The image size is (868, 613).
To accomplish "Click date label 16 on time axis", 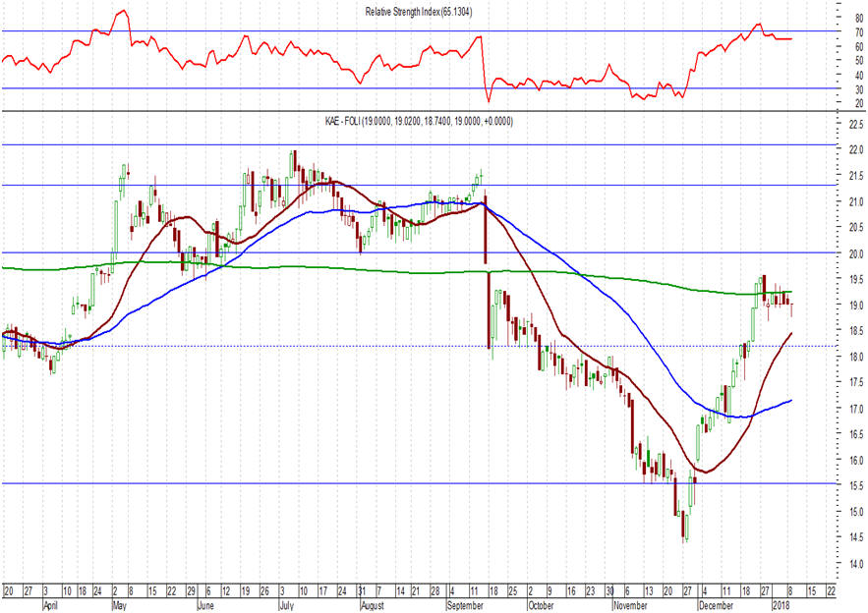I will (x=571, y=591).
